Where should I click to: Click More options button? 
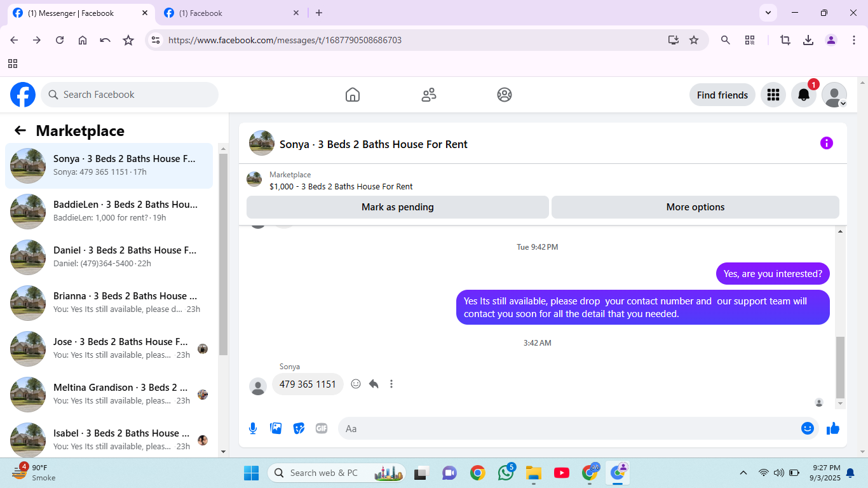695,207
